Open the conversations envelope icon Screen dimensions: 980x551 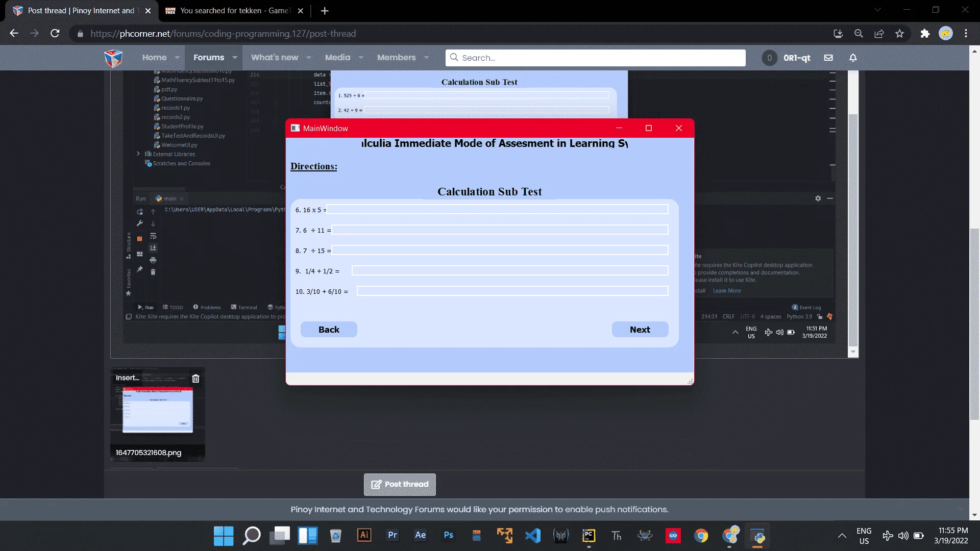pos(828,58)
